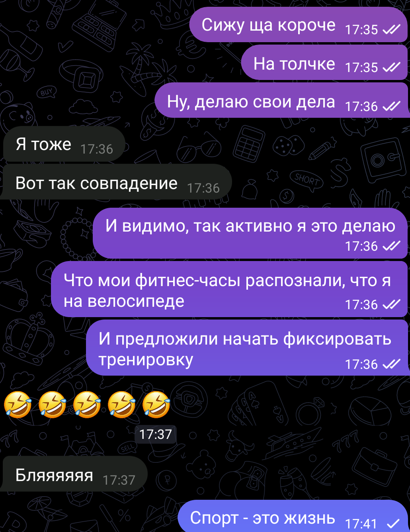Image resolution: width=410 pixels, height=532 pixels.
Task: Select the incoming 'Я тоже' message
Action: pyautogui.click(x=64, y=144)
